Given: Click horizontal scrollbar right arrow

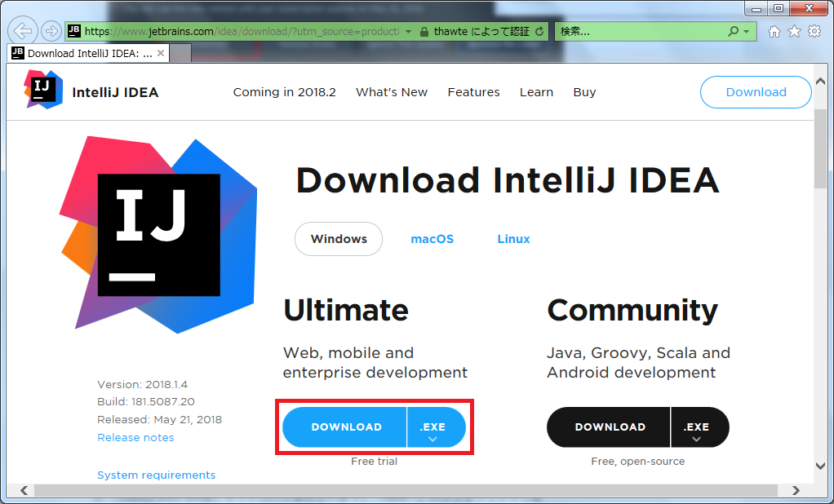Looking at the screenshot, I should (x=796, y=490).
